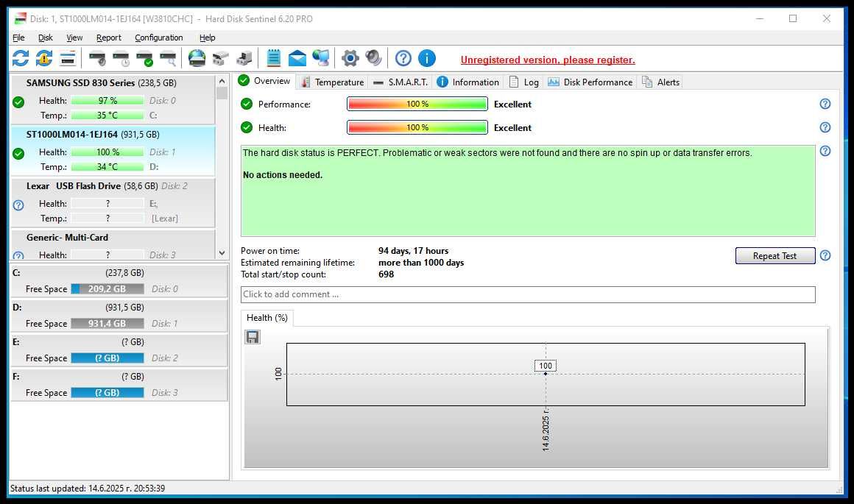This screenshot has height=504, width=854.
Task: Click help icon beside status message box
Action: 825,151
